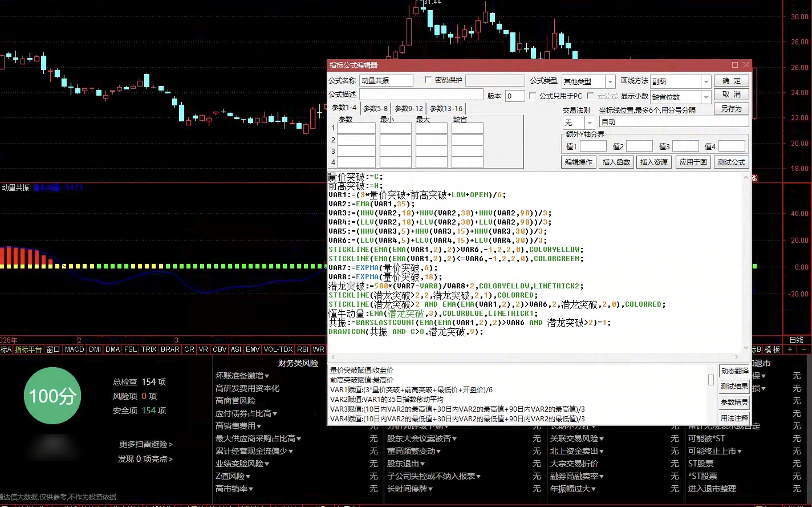812x507 pixels.
Task: Select the BRAR indicator tab
Action: point(170,349)
